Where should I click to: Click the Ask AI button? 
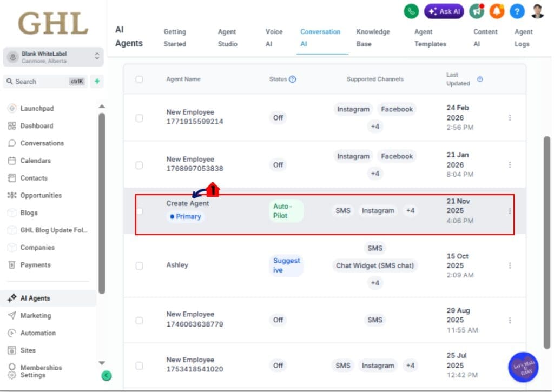(444, 11)
